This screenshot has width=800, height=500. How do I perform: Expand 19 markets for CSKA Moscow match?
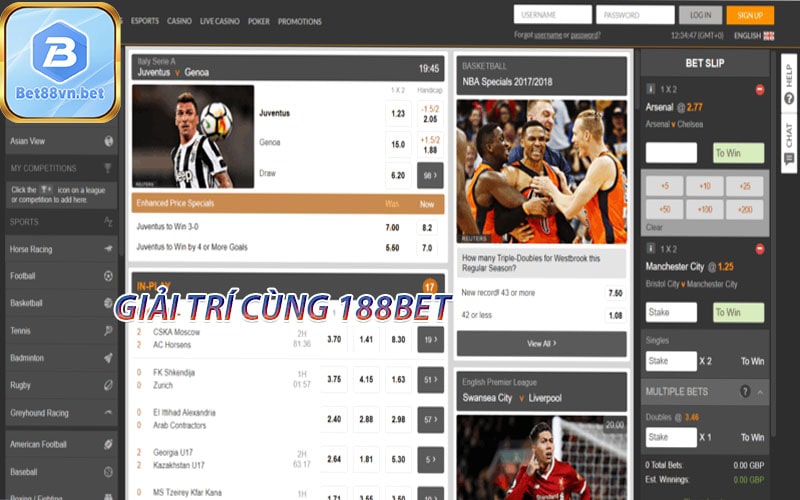point(431,339)
